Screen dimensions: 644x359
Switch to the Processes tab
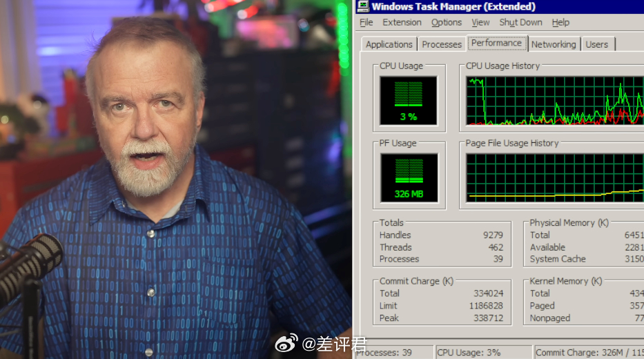point(442,44)
